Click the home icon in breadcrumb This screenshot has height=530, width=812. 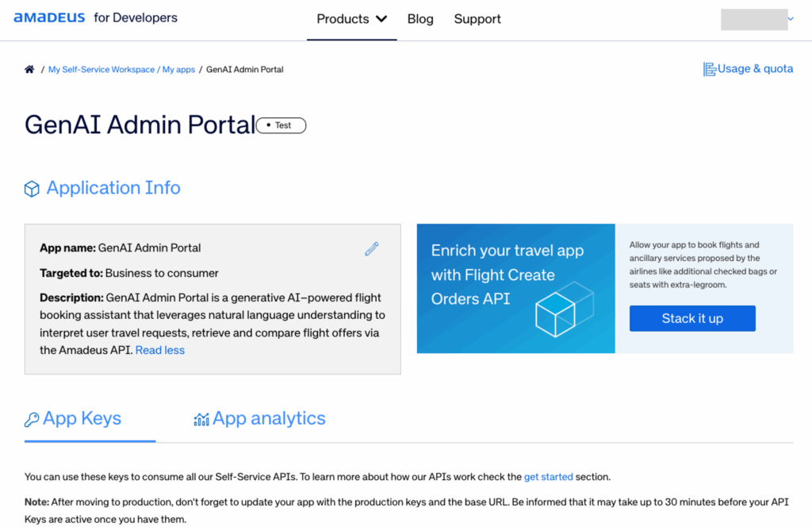[x=29, y=70]
